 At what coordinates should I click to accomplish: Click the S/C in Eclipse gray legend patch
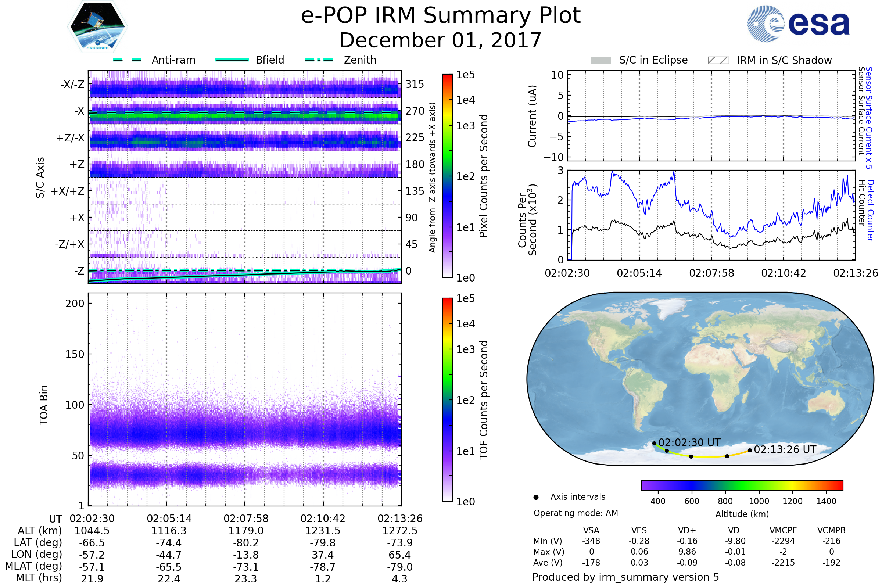click(600, 60)
